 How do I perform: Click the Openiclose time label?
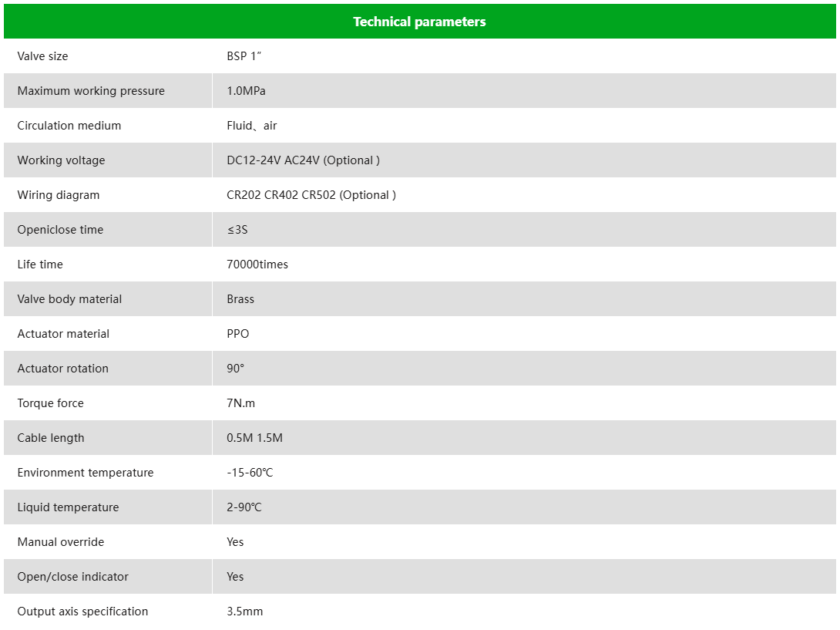coord(60,230)
